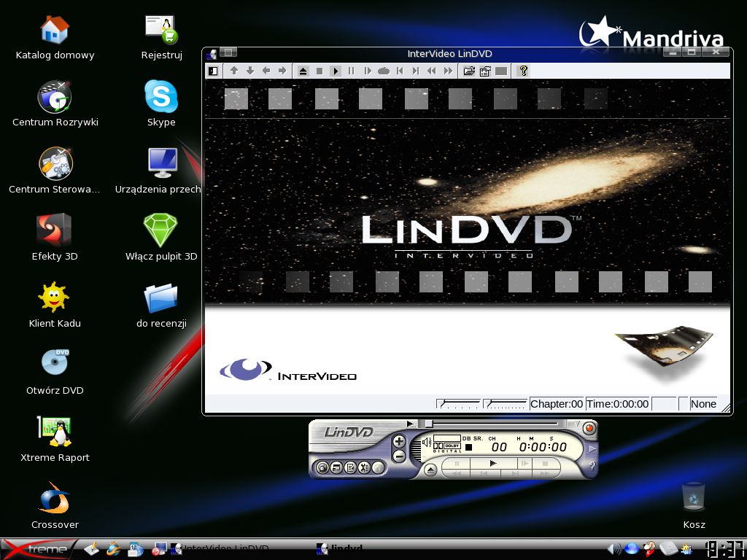Click the Włącz pulpit 3D desktop icon
The height and width of the screenshot is (560, 747).
click(x=161, y=238)
